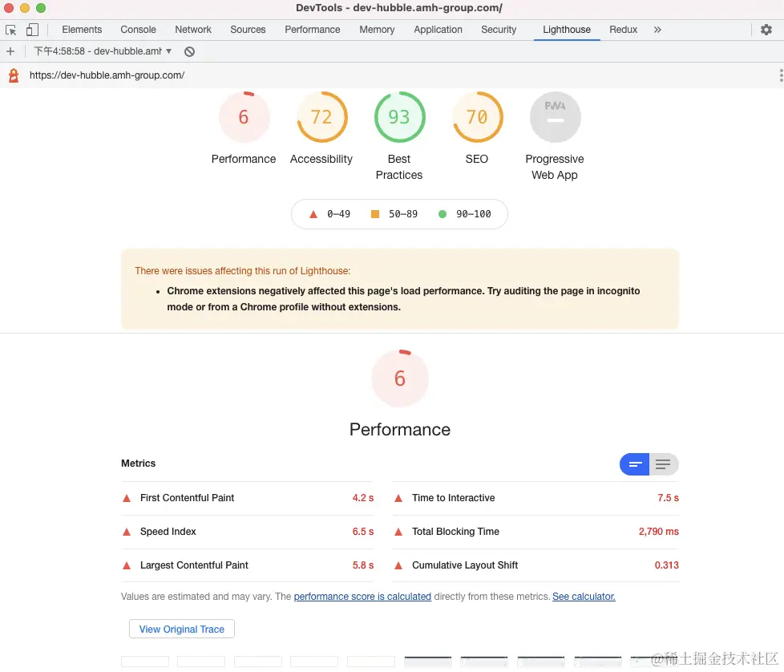Image resolution: width=784 pixels, height=672 pixels.
Task: Open the See calculator link
Action: tap(584, 597)
